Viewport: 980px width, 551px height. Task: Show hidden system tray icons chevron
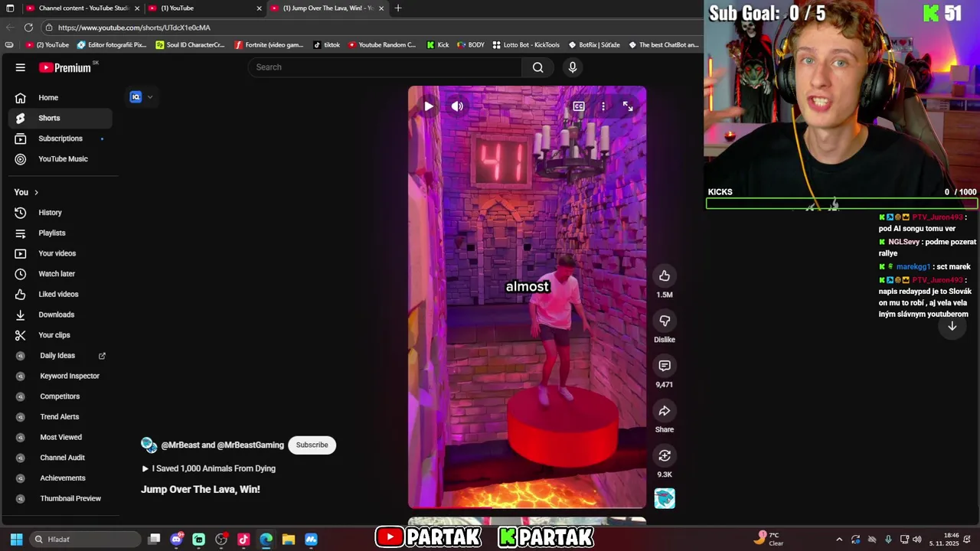839,540
